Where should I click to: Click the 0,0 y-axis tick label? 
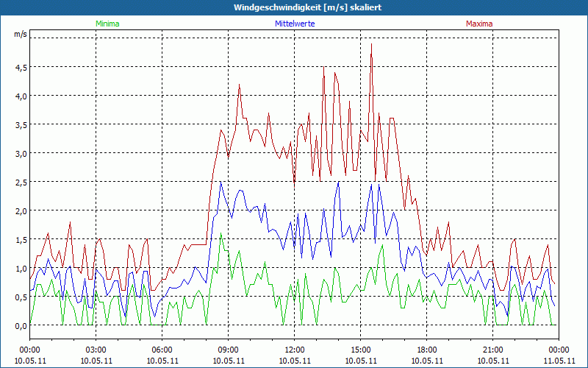20,325
